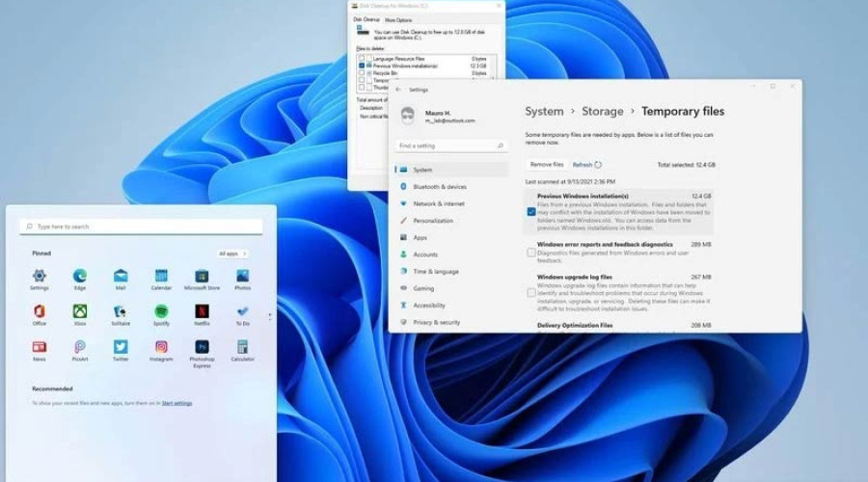
Task: Uncheck Previous Windows installation(s) in Settings
Action: coord(531,211)
